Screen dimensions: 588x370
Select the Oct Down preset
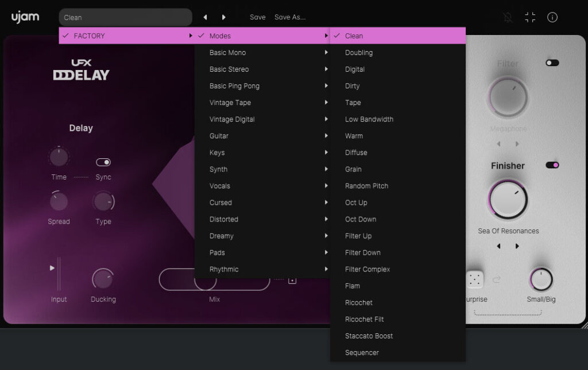(x=397, y=219)
